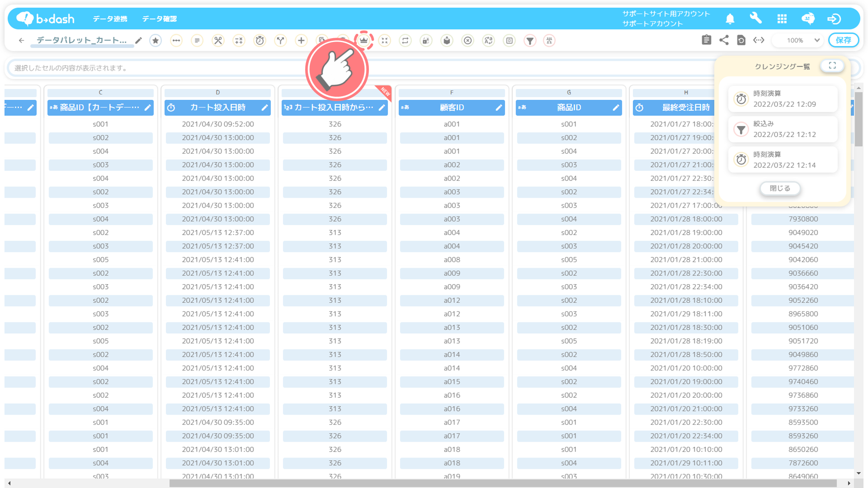Click the crown ranking icon
868x488 pixels.
(364, 40)
